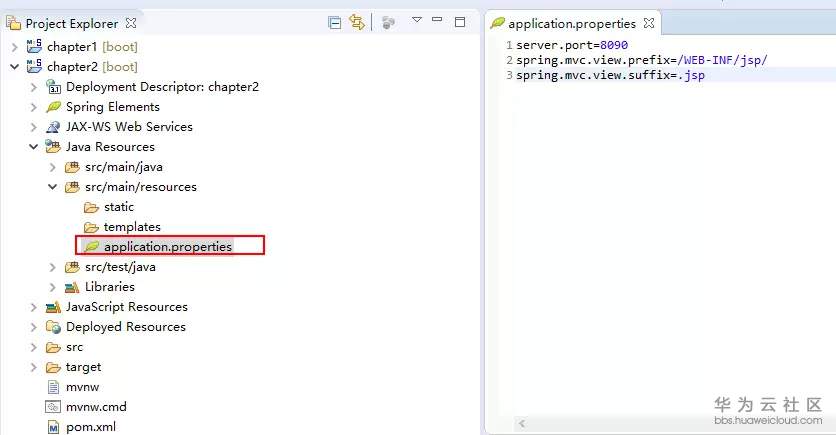836x435 pixels.
Task: Expand the src folder arrow
Action: point(34,347)
